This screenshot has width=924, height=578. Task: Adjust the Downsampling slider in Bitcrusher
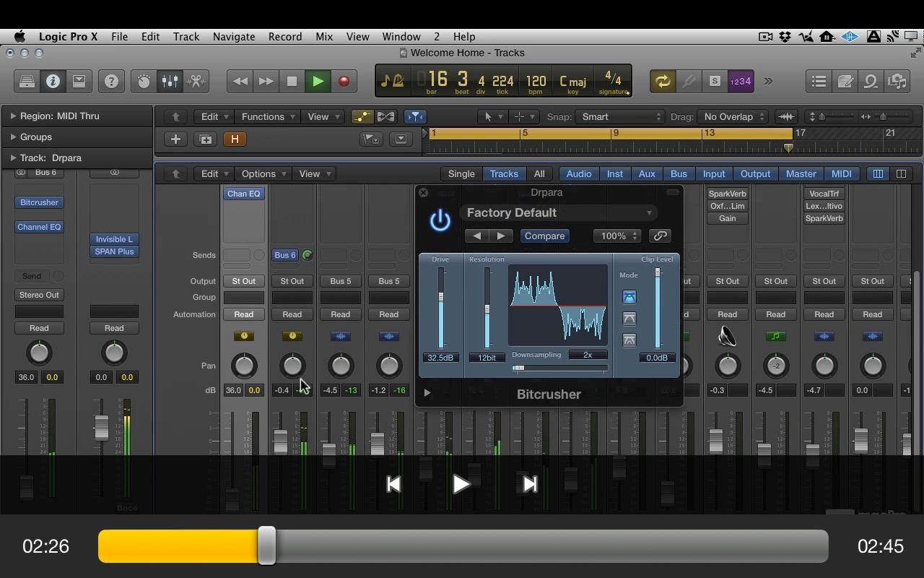pos(518,368)
